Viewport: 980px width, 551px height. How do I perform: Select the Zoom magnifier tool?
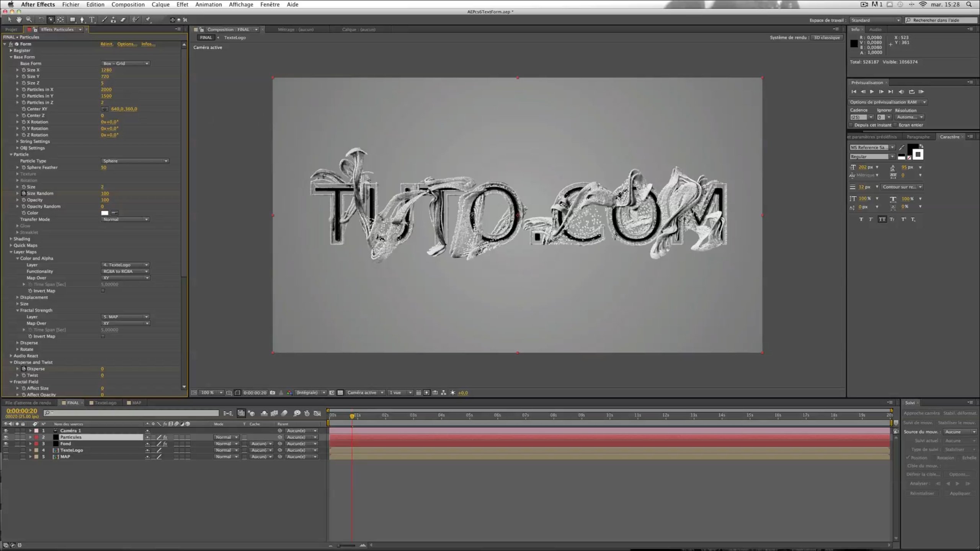29,20
